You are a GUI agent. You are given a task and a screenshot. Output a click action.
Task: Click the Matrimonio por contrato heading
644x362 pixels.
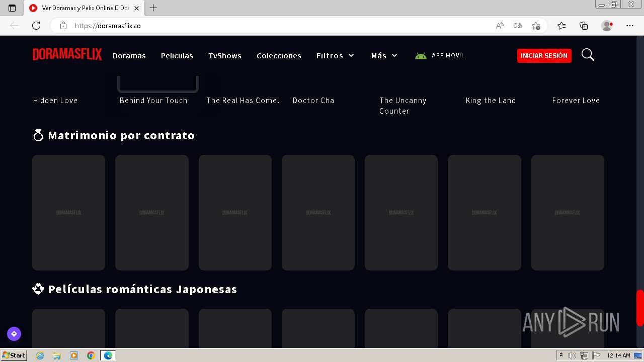point(121,135)
